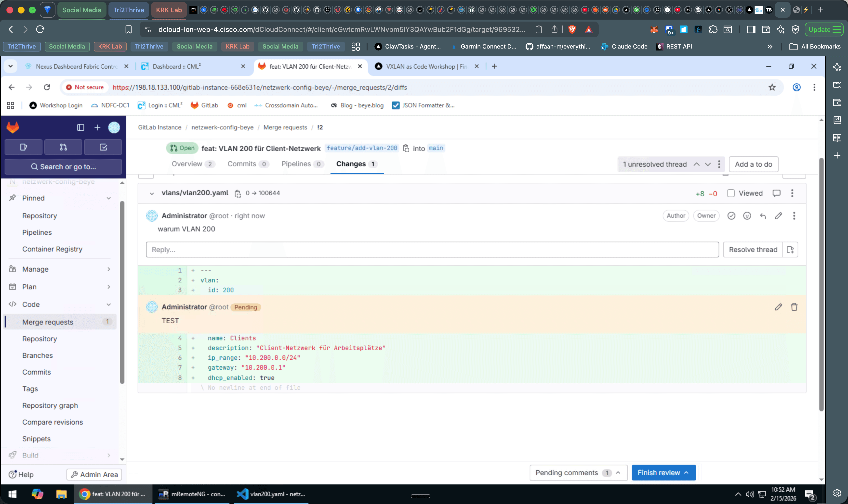Submit the review with Finish review
Screen dimensions: 848x504
663,472
